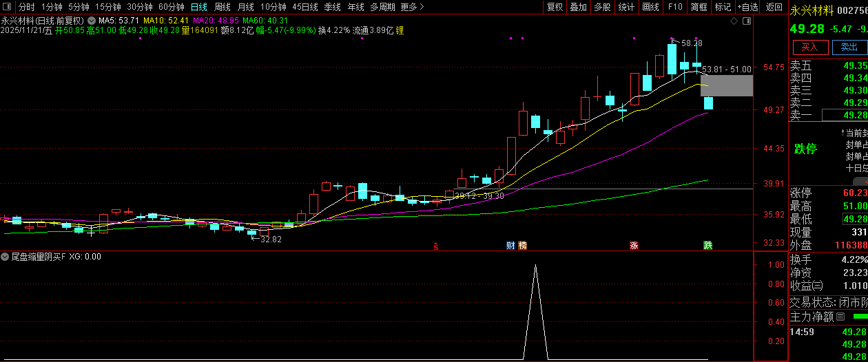Toggle the right side panel icon
Viewport: 868px width, 362px height.
(747, 21)
